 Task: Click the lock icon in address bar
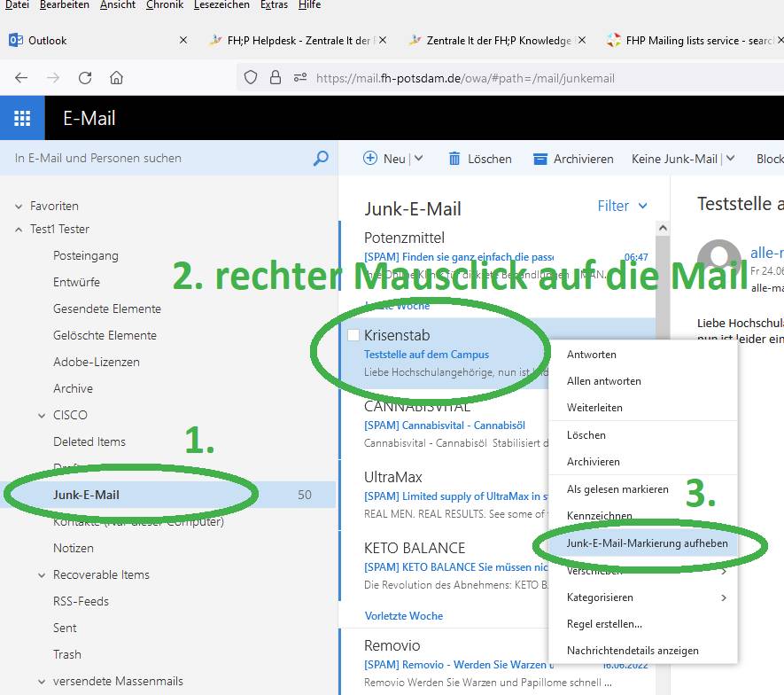(x=276, y=78)
